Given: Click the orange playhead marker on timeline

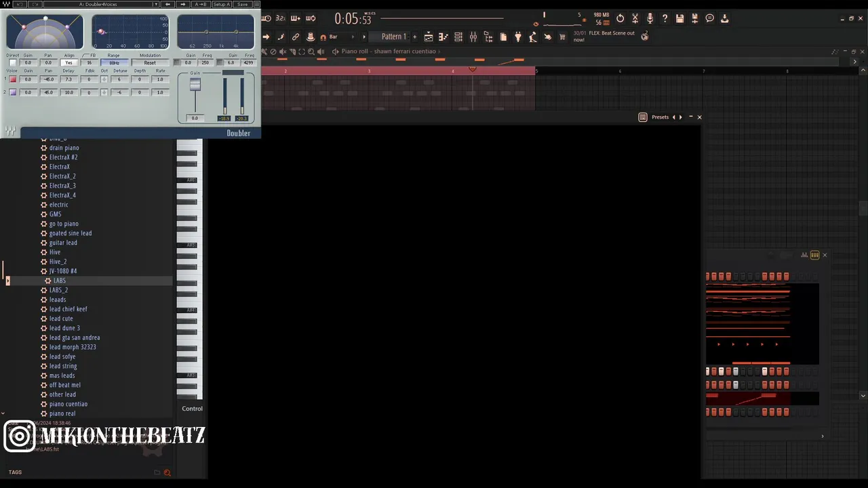Looking at the screenshot, I should pyautogui.click(x=473, y=68).
